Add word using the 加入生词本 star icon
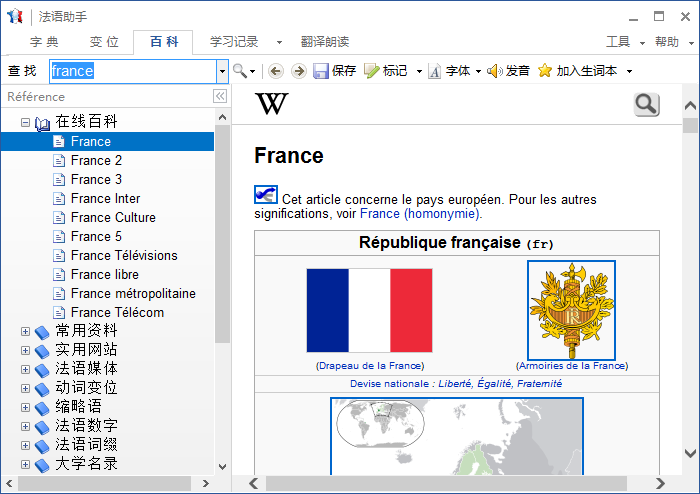 point(545,71)
